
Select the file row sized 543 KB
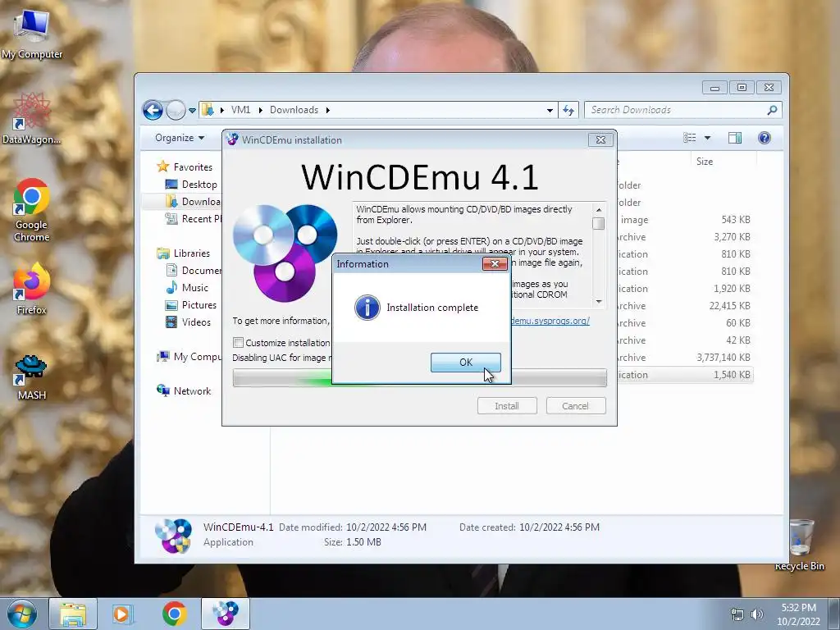click(685, 220)
